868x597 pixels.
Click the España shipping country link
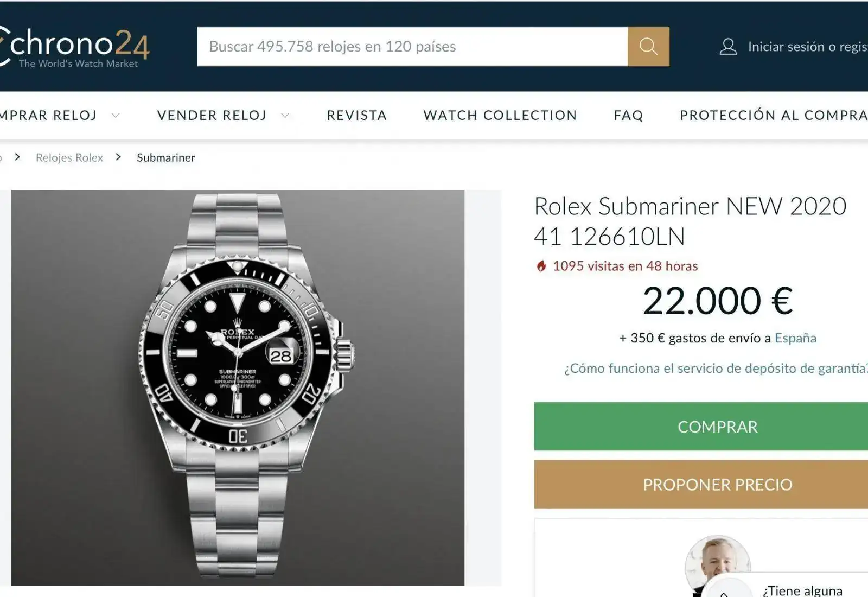(795, 338)
